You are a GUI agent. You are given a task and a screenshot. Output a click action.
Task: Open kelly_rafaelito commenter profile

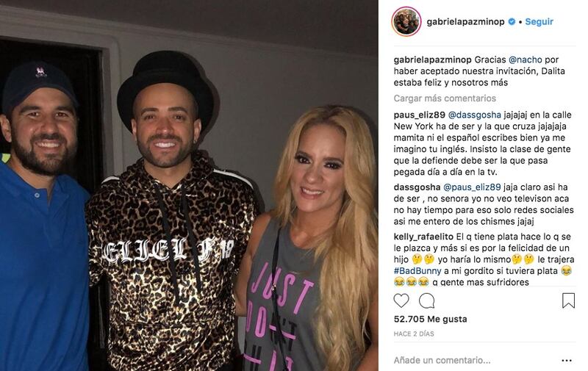(x=423, y=237)
